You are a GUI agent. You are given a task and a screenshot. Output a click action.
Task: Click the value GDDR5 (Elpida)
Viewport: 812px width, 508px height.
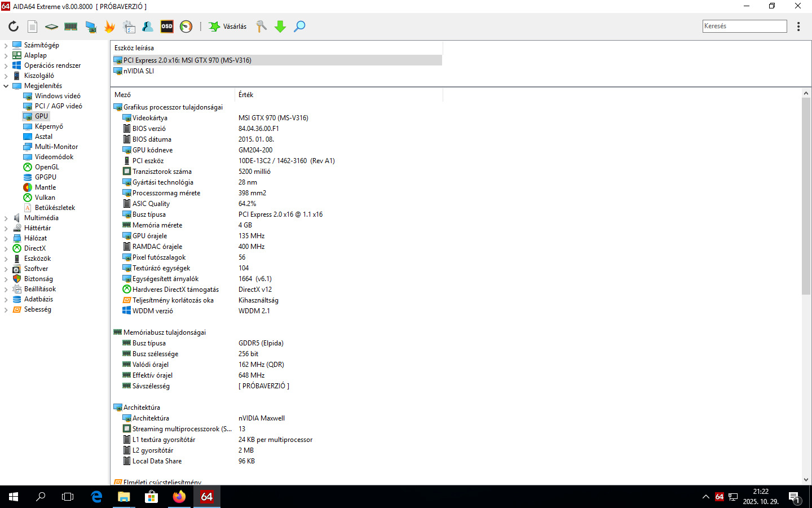tap(261, 343)
